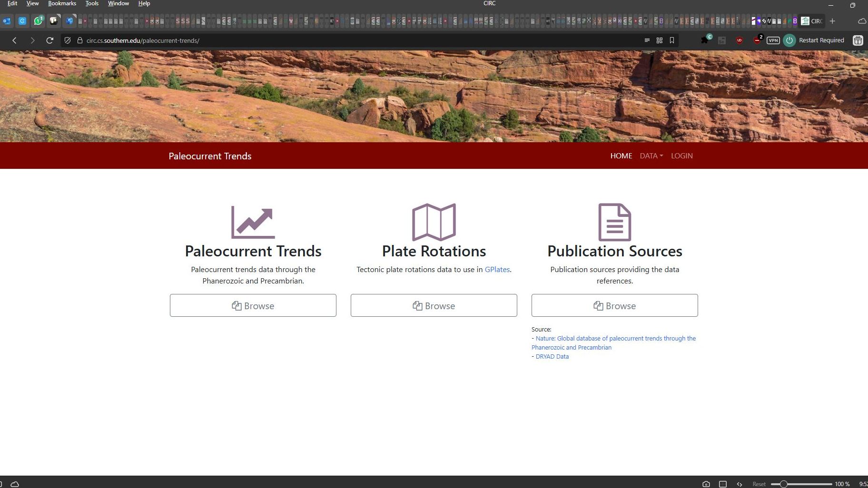The height and width of the screenshot is (488, 868).
Task: Open the Tools menu
Action: 92,3
